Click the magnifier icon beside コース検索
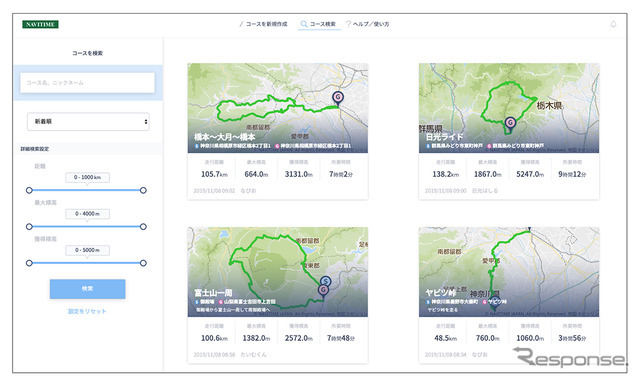640x379 pixels. 304,24
